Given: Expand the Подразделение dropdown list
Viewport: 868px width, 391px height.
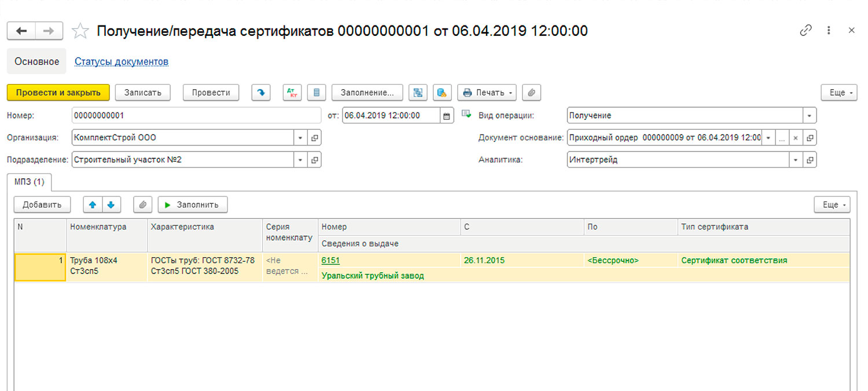Looking at the screenshot, I should click(x=300, y=160).
